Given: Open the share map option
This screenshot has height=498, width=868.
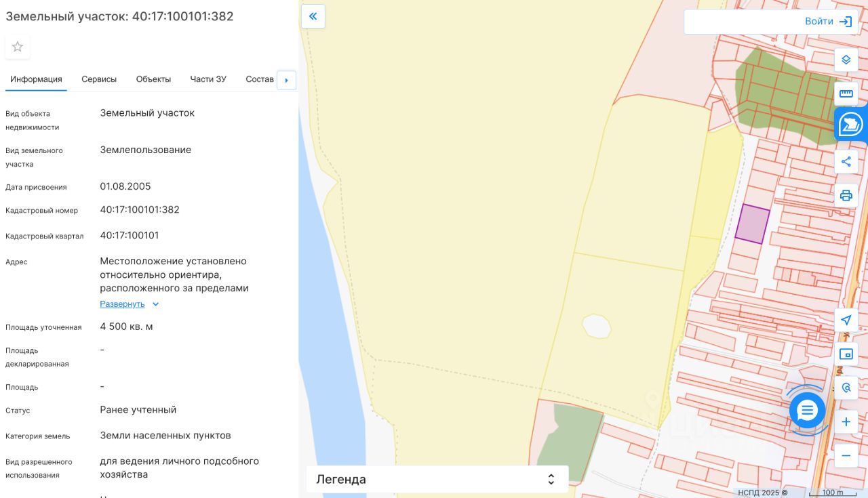Looking at the screenshot, I should tap(846, 162).
